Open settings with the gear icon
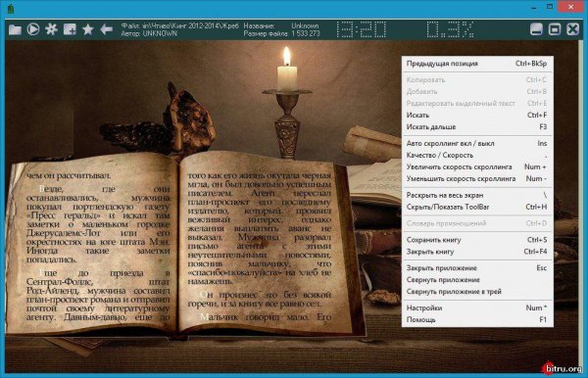 point(51,29)
